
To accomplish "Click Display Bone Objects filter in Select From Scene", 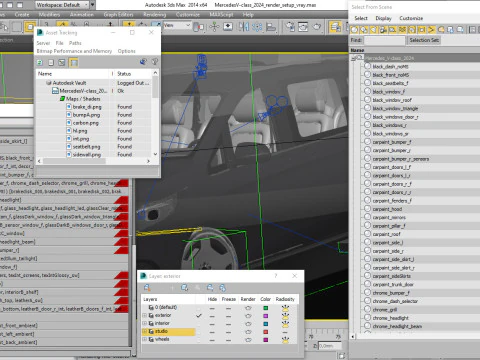I will click(432, 30).
